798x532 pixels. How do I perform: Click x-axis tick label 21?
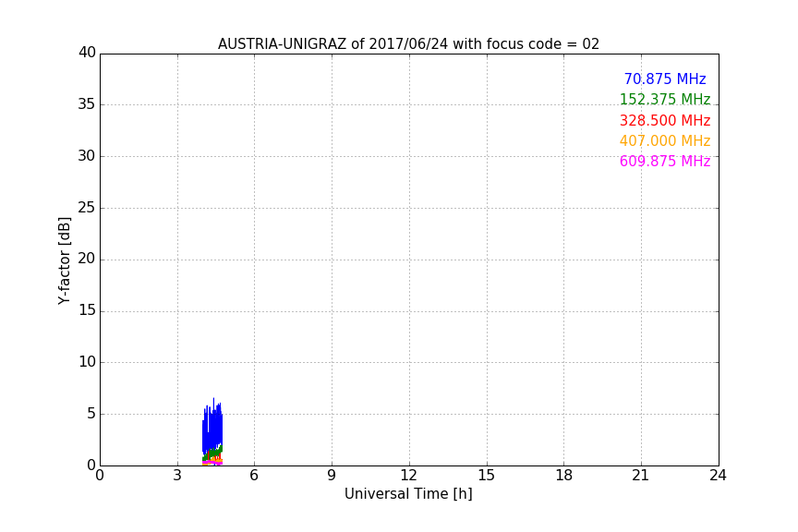point(641,476)
